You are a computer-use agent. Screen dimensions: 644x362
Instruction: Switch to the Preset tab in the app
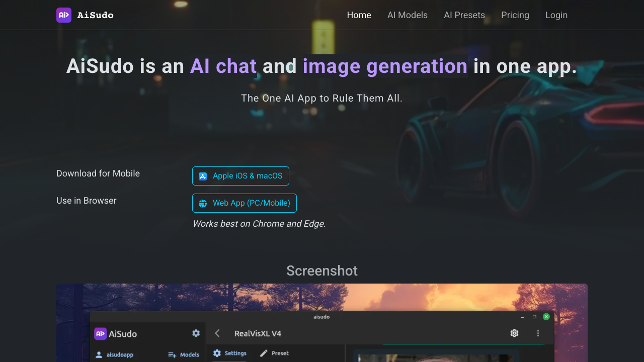pos(275,353)
